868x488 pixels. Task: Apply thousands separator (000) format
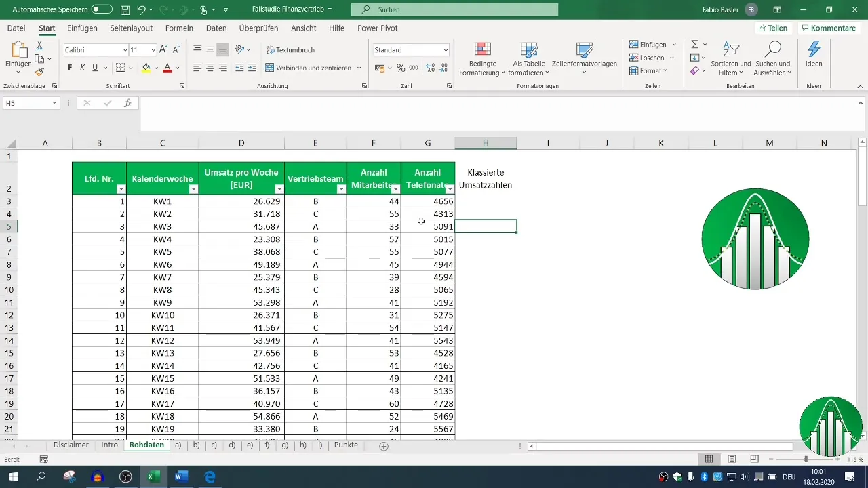[x=413, y=68]
